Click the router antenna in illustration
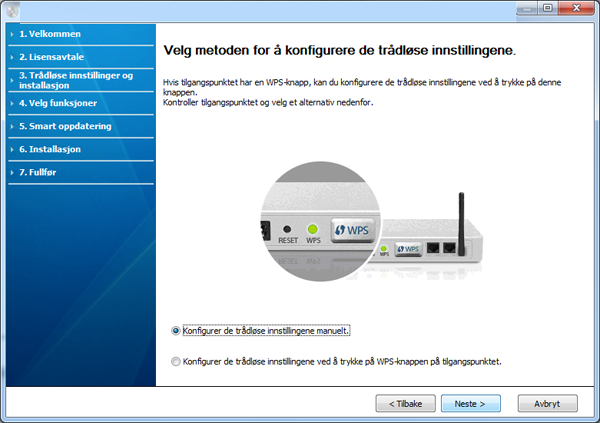The height and width of the screenshot is (423, 600). (x=461, y=224)
